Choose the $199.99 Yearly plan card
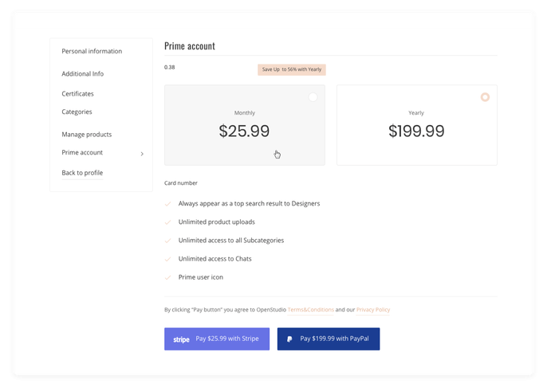Viewport: 547px width, 392px height. pyautogui.click(x=417, y=125)
